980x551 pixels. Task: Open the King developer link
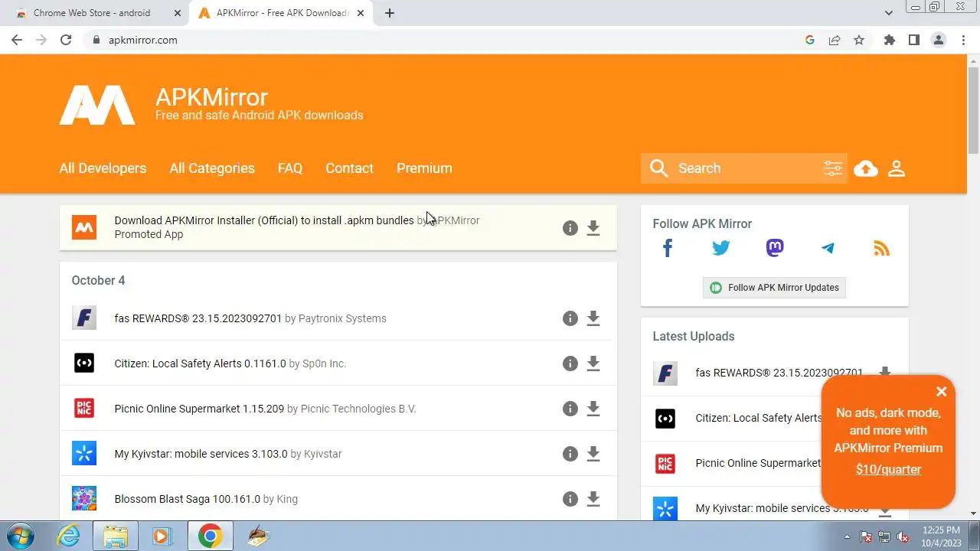287,499
